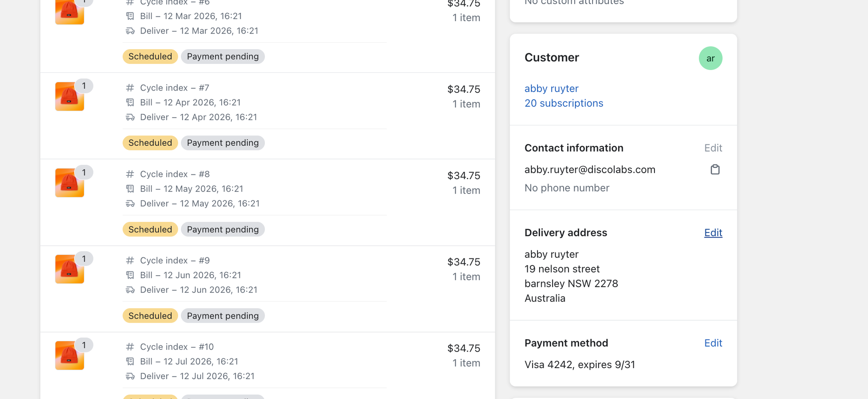Edit the payment method
This screenshot has width=868, height=399.
click(713, 343)
